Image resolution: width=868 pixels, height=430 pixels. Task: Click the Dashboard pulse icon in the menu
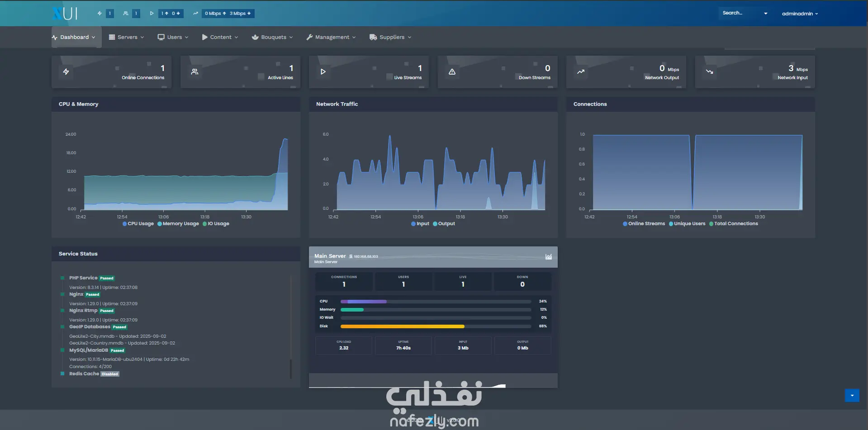55,38
